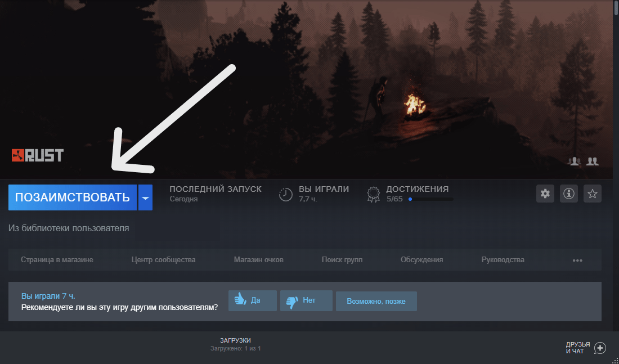Open Руководства guides
619x364 pixels.
[503, 260]
